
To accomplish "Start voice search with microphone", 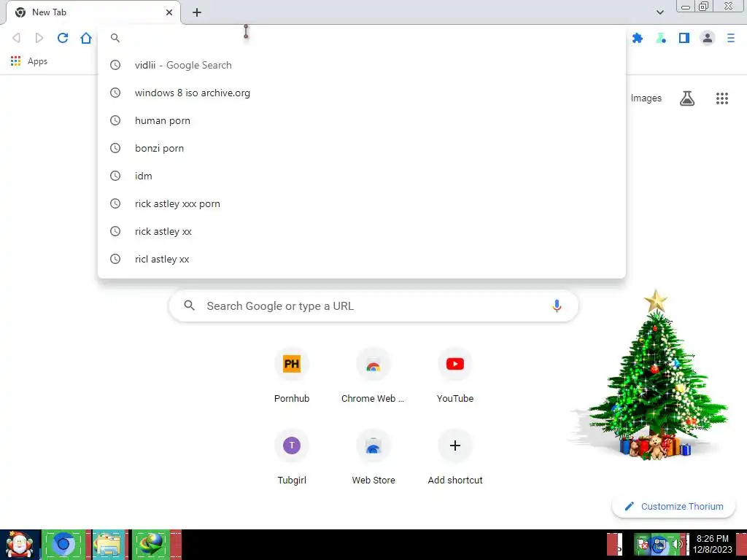I will [x=557, y=306].
